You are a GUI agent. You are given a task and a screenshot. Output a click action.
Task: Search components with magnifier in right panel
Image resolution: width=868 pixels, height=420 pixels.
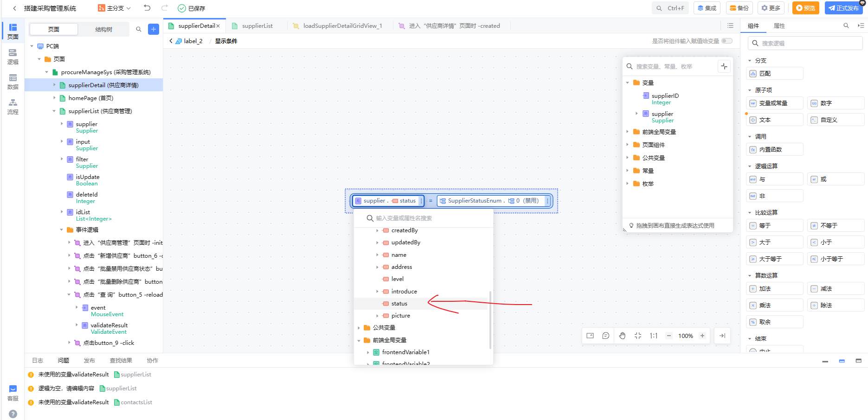click(x=846, y=26)
